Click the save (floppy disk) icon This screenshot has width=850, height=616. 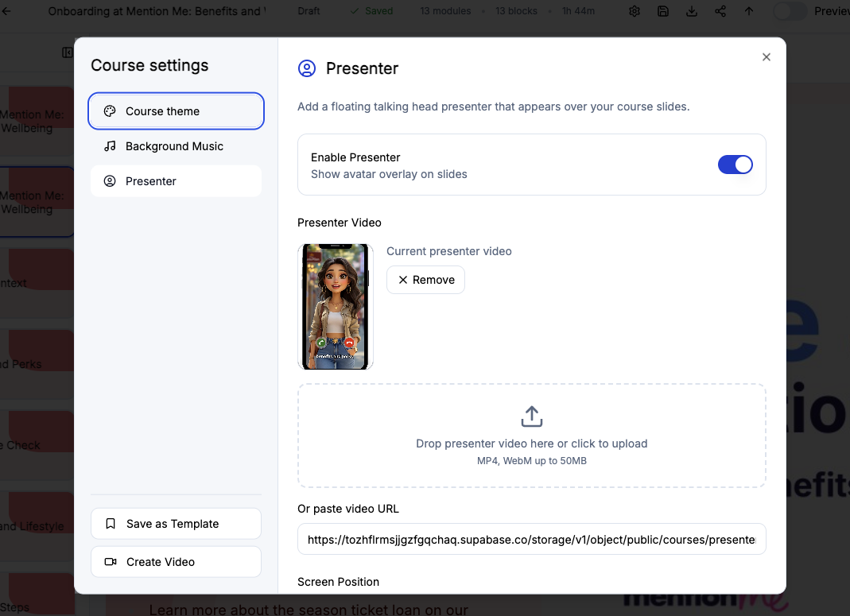click(662, 11)
